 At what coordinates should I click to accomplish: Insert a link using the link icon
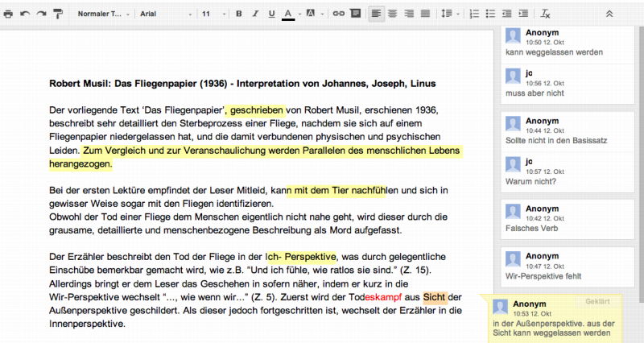(x=339, y=14)
